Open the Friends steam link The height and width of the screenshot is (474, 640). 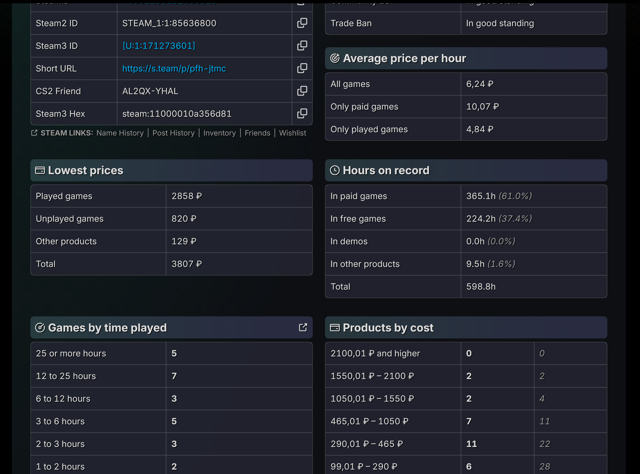point(258,133)
